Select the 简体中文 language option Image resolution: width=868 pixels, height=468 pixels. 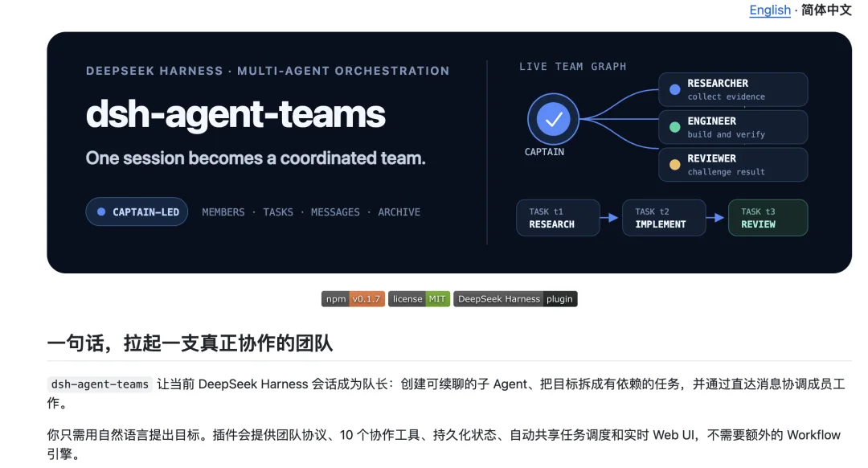tap(826, 10)
